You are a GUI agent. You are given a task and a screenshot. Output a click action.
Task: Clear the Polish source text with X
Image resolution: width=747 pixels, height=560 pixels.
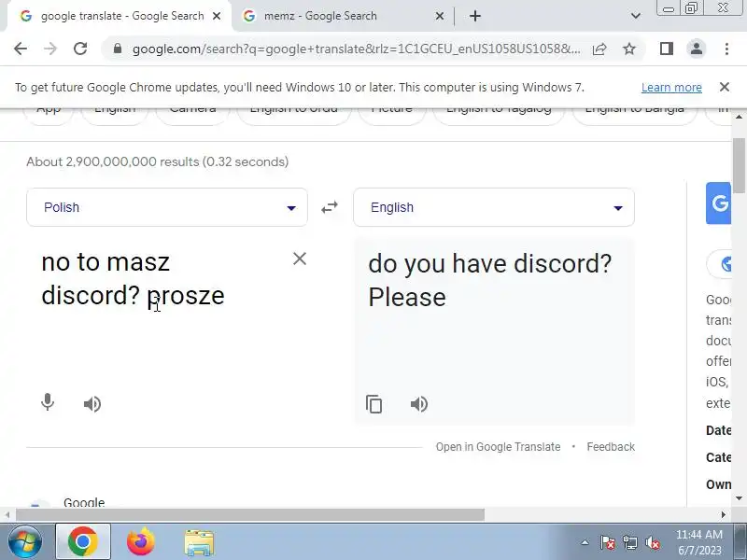point(300,259)
